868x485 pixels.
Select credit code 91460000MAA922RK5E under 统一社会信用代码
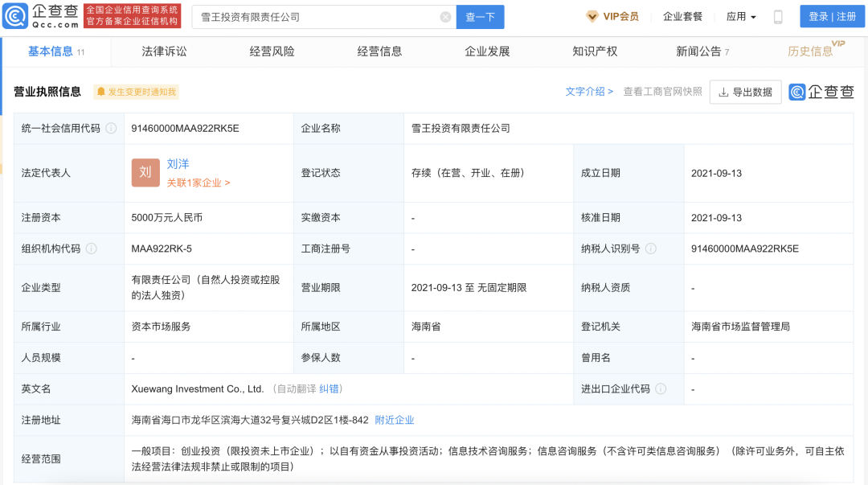(185, 129)
